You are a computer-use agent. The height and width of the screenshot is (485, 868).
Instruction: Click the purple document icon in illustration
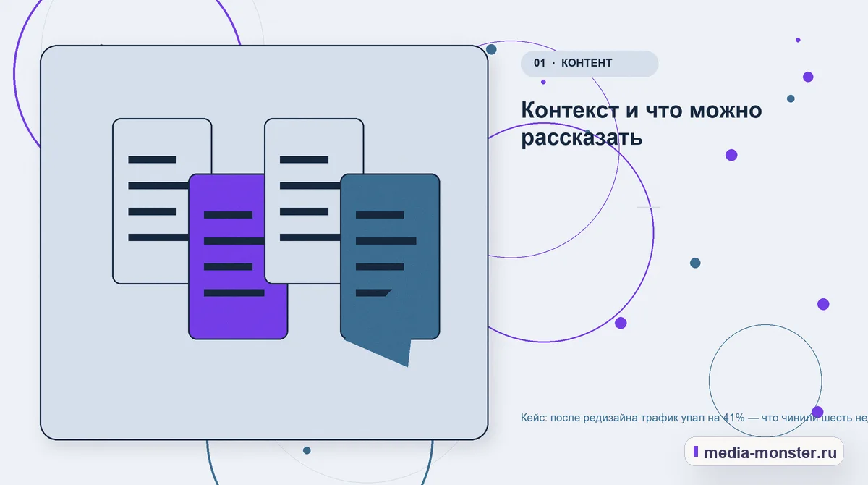(238, 256)
